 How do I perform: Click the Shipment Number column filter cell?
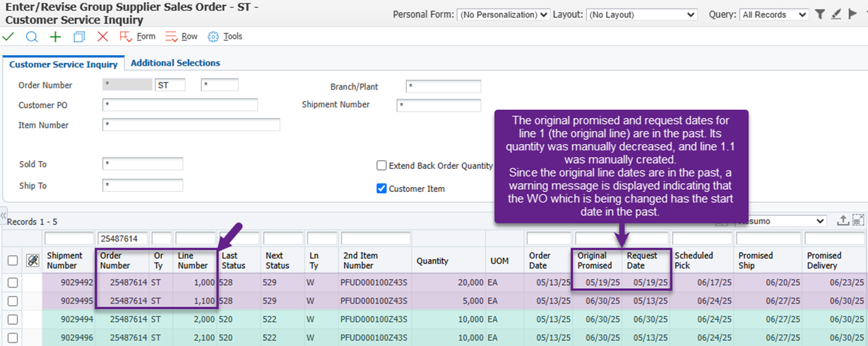pyautogui.click(x=69, y=239)
